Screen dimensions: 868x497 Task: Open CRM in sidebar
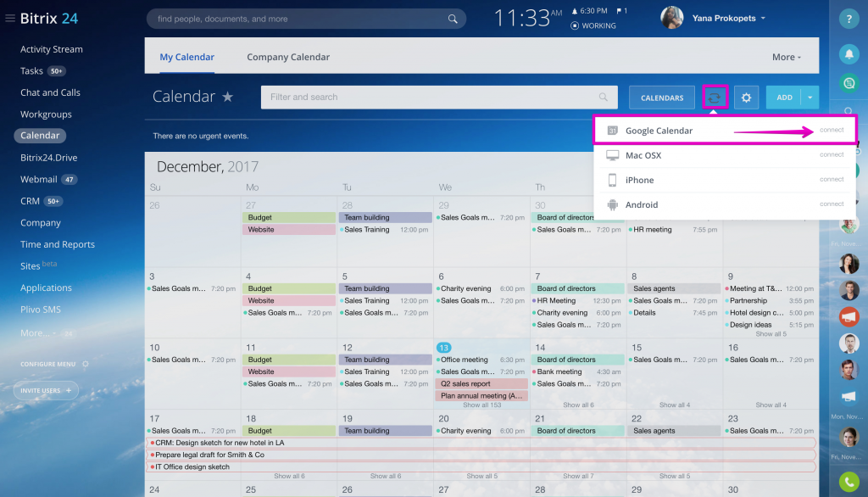click(30, 200)
